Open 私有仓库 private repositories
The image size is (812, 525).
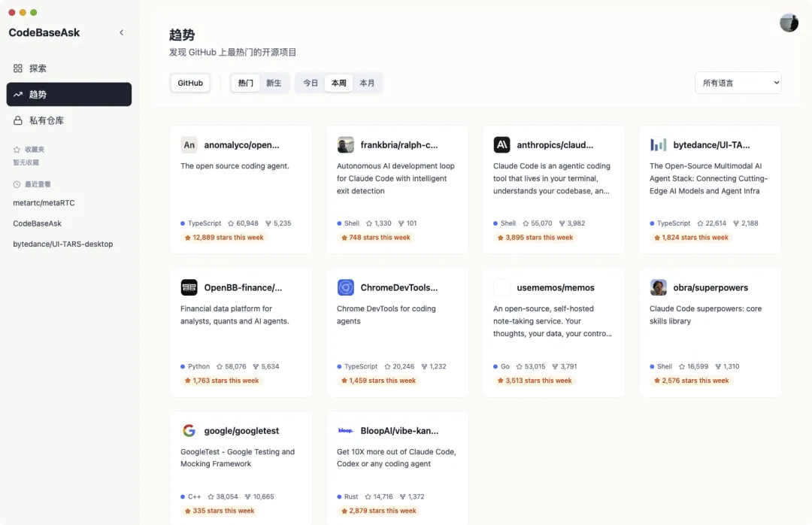point(69,121)
